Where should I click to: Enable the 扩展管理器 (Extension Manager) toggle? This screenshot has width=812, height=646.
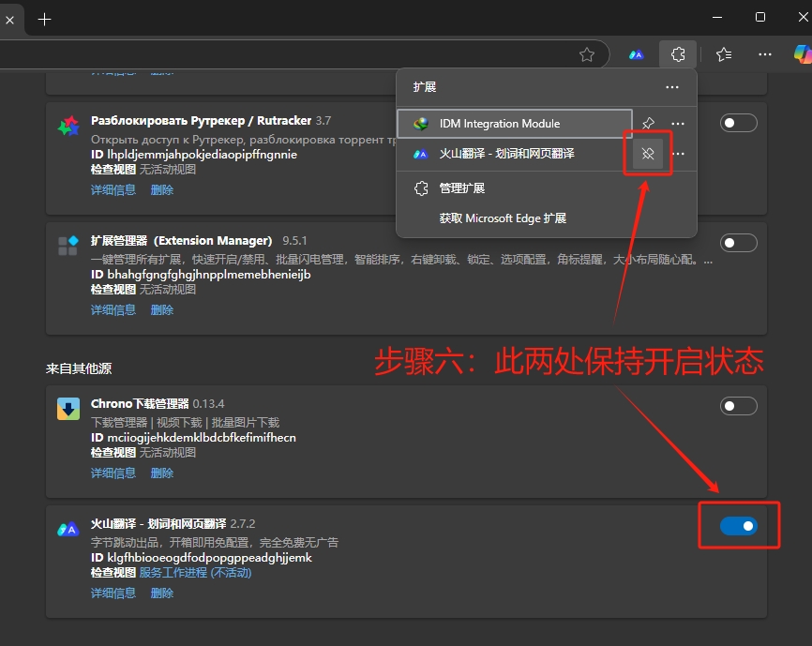click(x=739, y=243)
